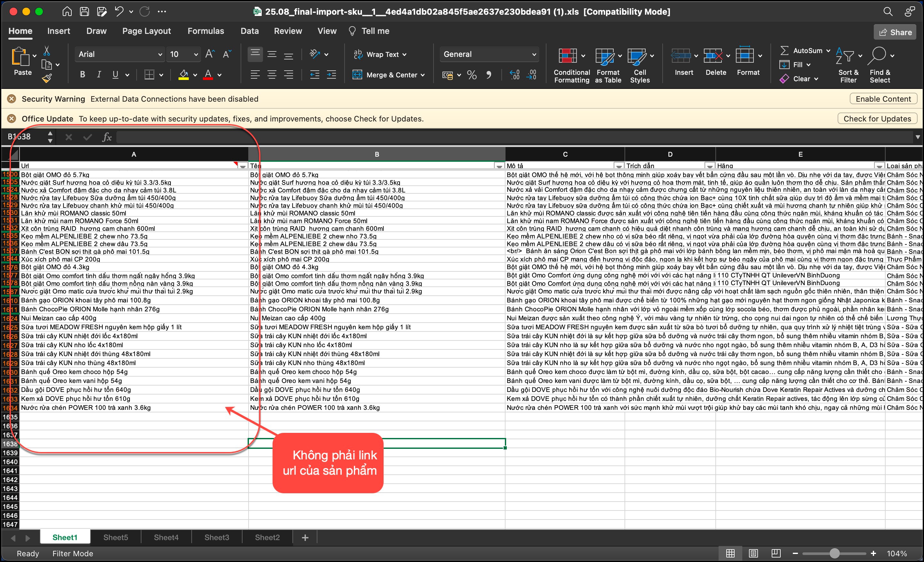The image size is (924, 562).
Task: Click the Format Painter brush icon
Action: [46, 78]
